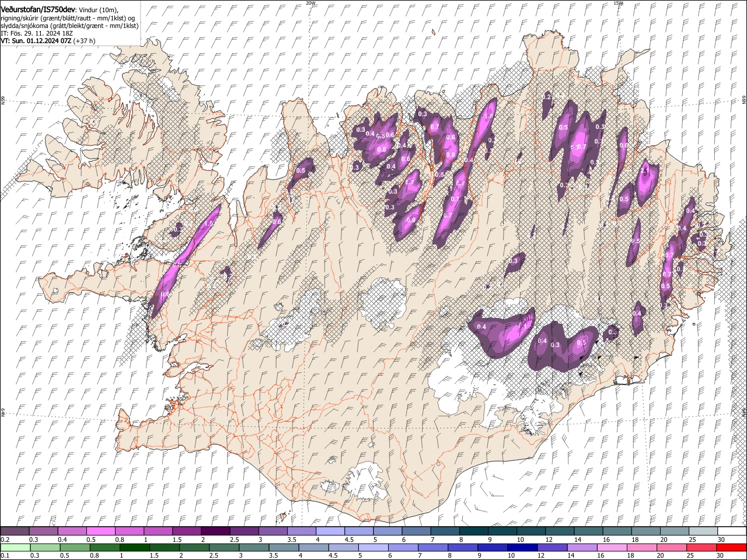Click the initial time line 'IT: Fös. 29. 11. 2024 18Z'
The width and height of the screenshot is (747, 560).
(x=37, y=33)
